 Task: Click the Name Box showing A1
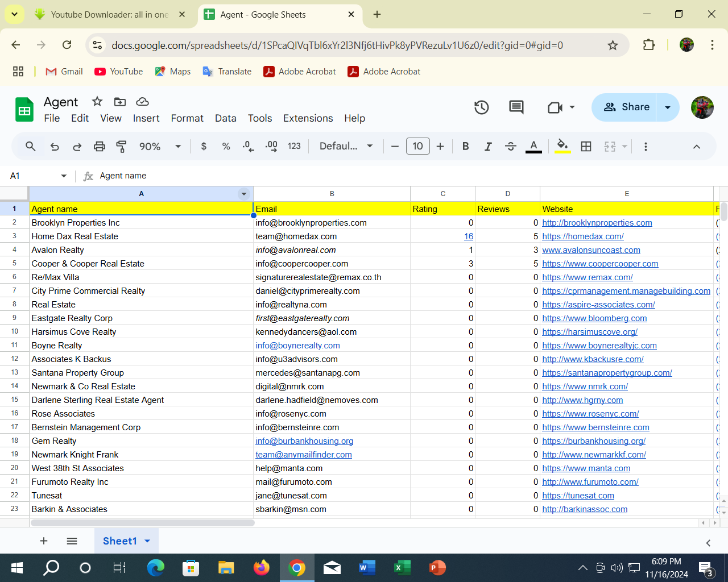coord(33,176)
